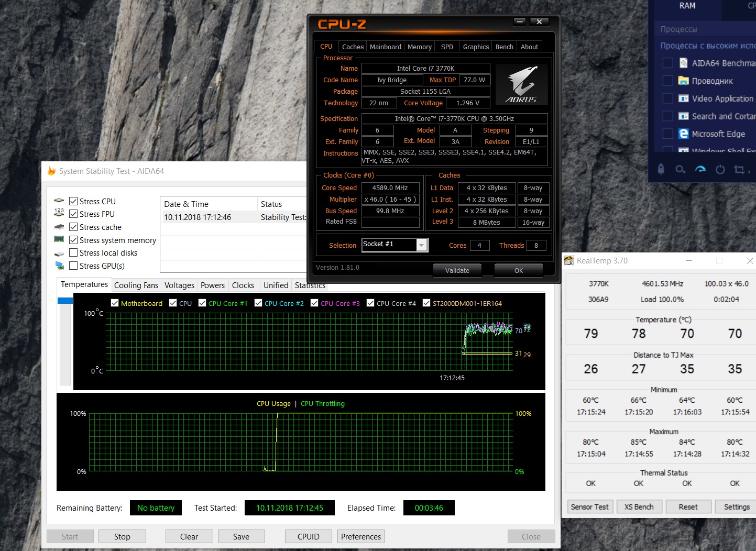Enable the Stress GPU(s) checkbox

(73, 266)
